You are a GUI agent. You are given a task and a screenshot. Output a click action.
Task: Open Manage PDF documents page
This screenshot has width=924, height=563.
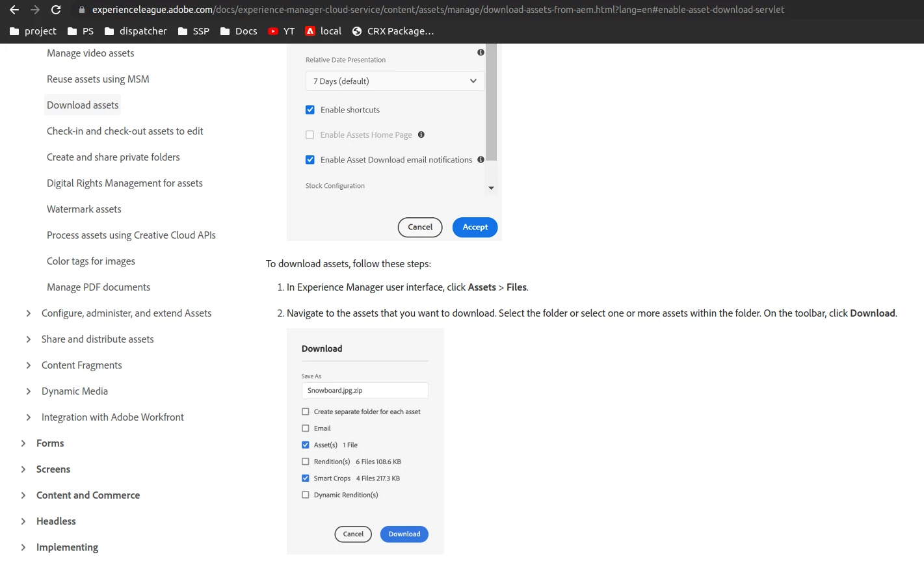pos(98,287)
